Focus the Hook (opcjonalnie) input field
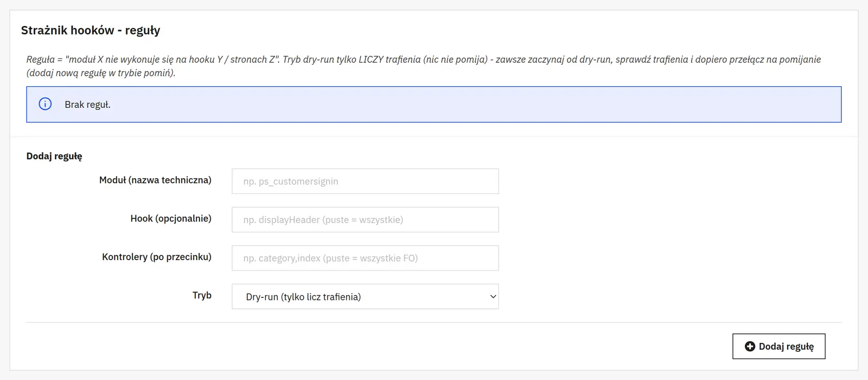 click(365, 220)
